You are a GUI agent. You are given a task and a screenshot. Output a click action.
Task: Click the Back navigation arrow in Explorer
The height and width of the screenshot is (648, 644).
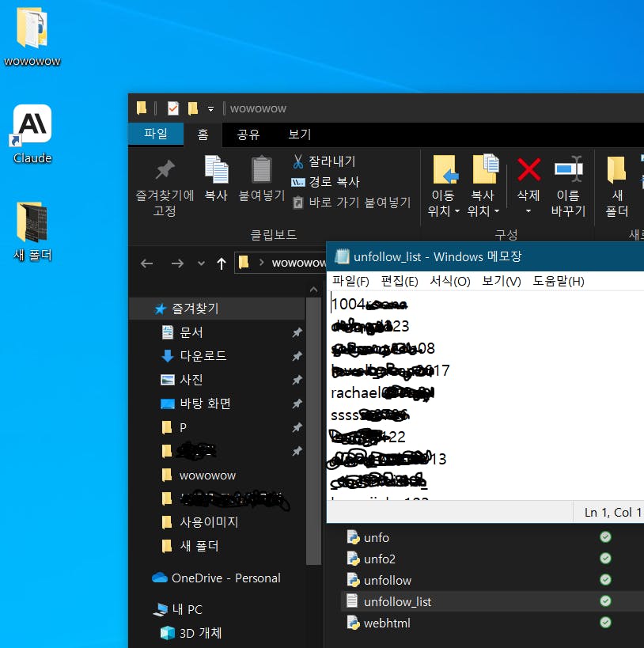coord(146,263)
